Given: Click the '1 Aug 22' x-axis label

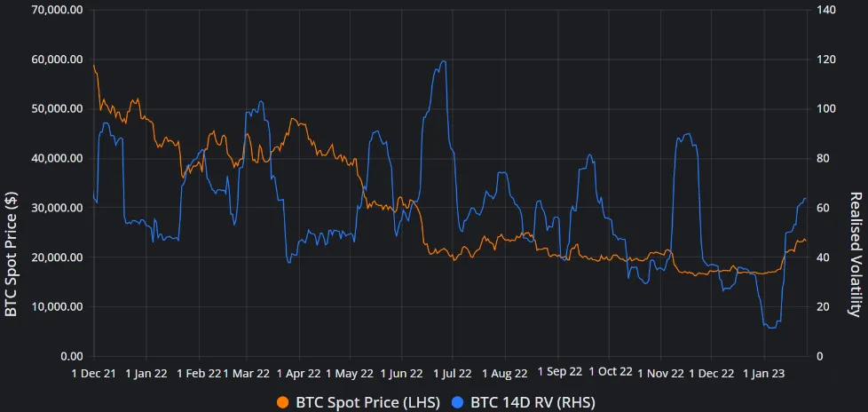Looking at the screenshot, I should pos(505,373).
